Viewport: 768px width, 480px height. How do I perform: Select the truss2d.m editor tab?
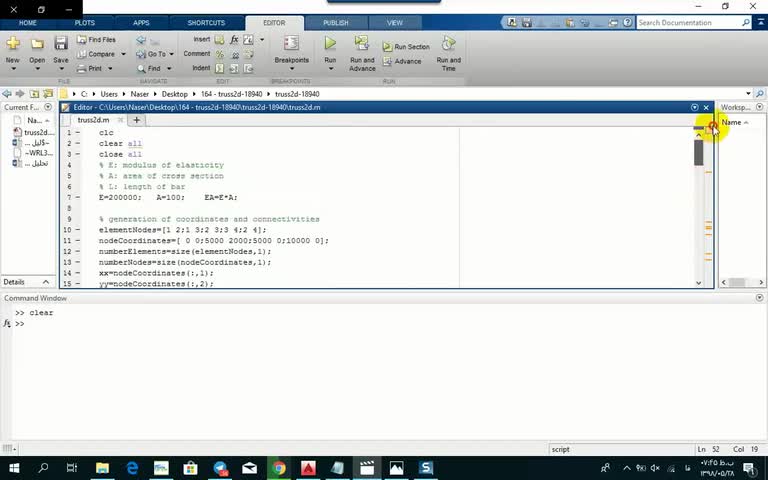click(94, 120)
